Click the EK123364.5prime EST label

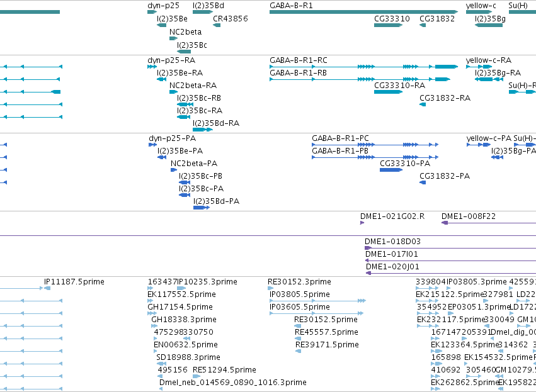point(465,345)
